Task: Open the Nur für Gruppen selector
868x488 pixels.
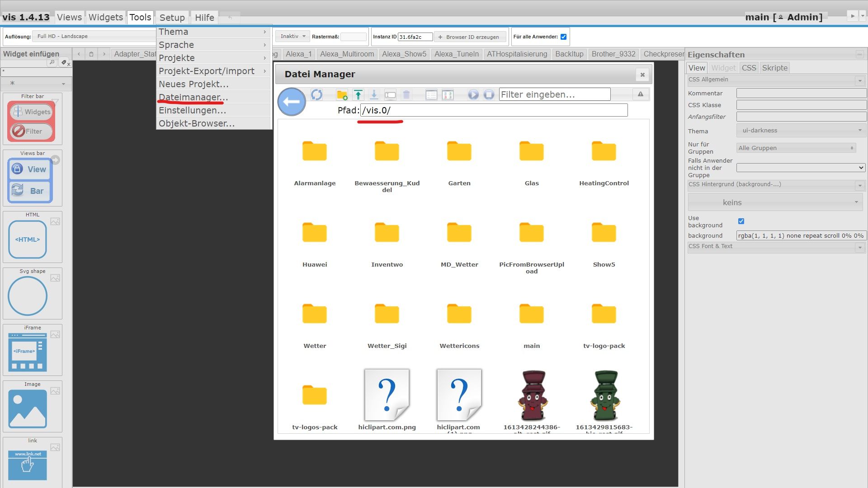Action: click(796, 148)
